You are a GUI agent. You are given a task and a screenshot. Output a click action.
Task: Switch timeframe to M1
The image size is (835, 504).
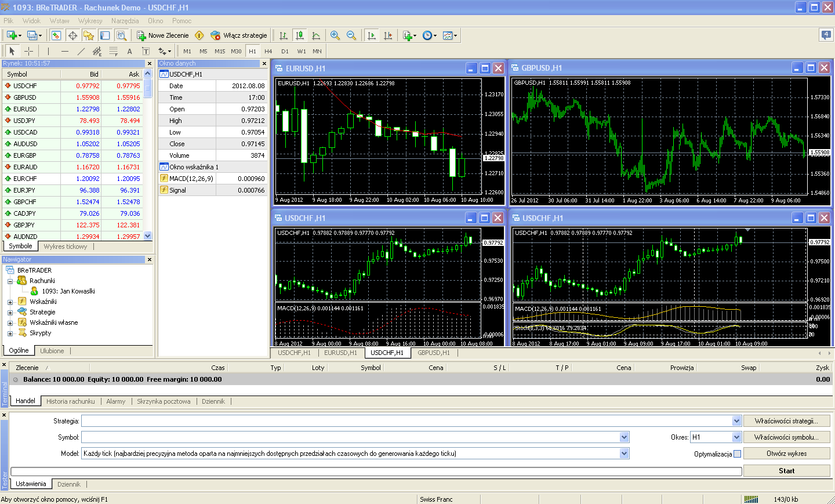click(187, 51)
